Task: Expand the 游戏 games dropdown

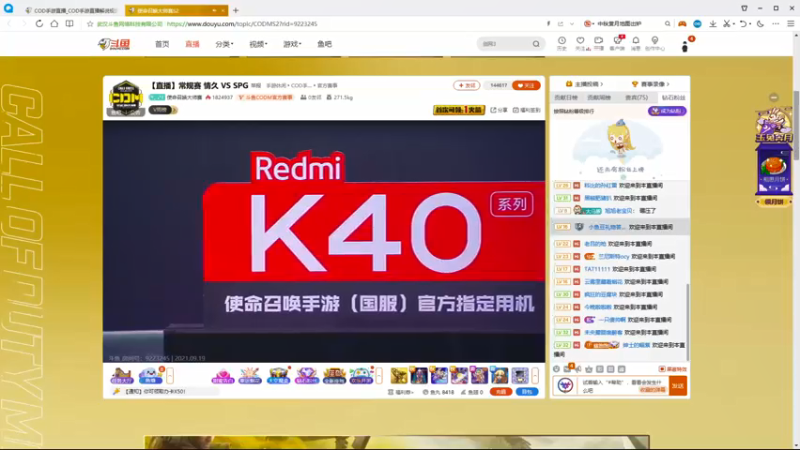Action: (x=292, y=44)
